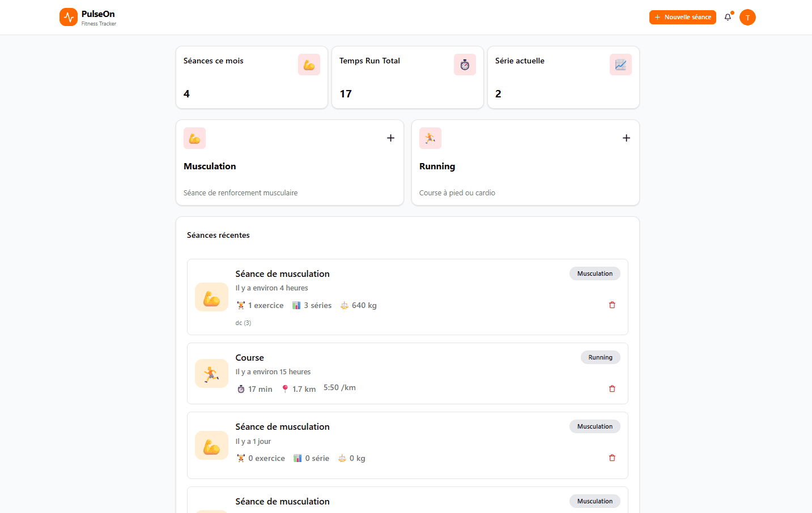The width and height of the screenshot is (812, 513).
Task: Click Il y a environ 4 heures
Action: 272,288
